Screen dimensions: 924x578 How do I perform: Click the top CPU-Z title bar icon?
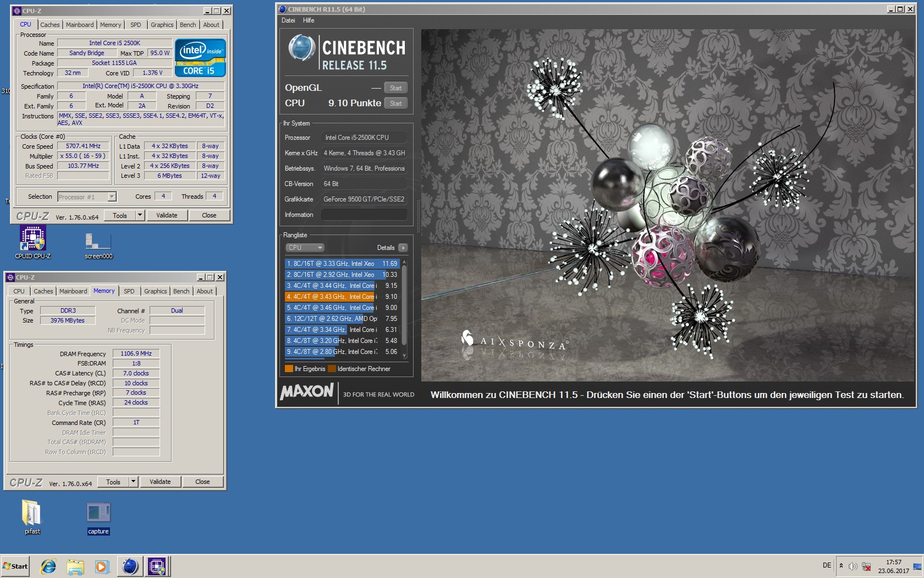point(16,10)
